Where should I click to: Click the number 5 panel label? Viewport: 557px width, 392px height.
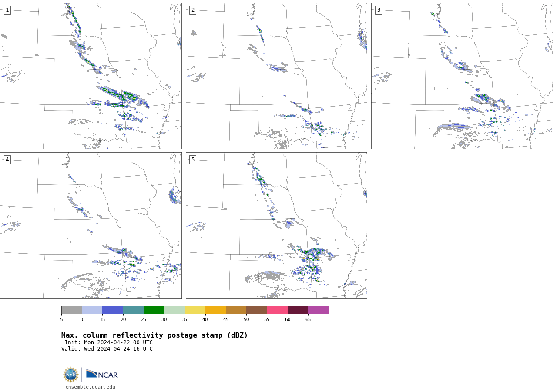click(x=193, y=160)
